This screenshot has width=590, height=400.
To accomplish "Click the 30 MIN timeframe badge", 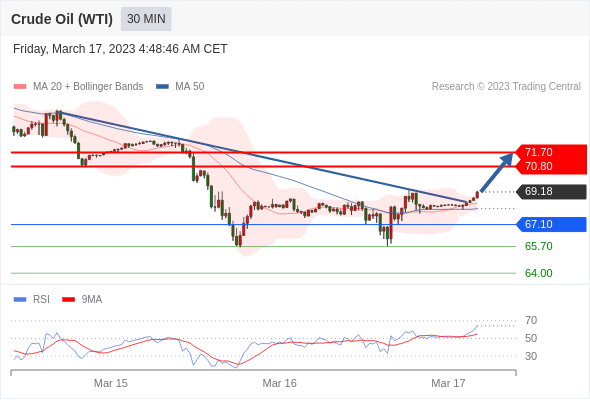I will [146, 19].
